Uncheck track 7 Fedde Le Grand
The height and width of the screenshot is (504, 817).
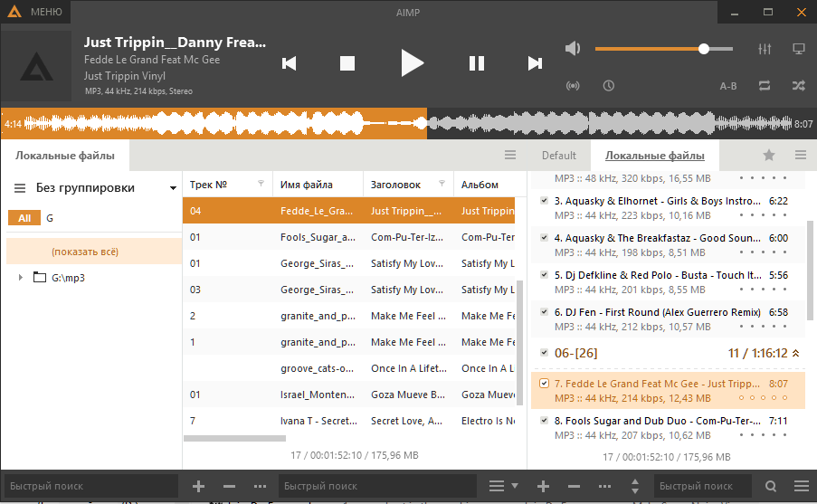tap(544, 384)
